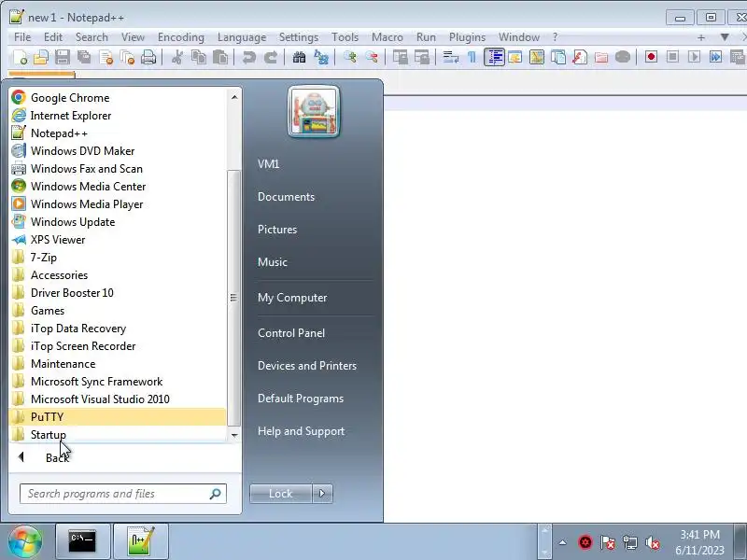Image resolution: width=747 pixels, height=560 pixels.
Task: Click the Notepad++ taskbar button
Action: (x=141, y=541)
